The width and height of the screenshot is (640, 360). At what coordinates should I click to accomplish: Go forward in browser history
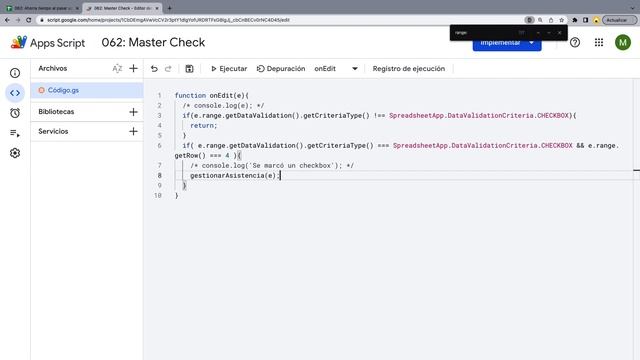click(x=18, y=20)
